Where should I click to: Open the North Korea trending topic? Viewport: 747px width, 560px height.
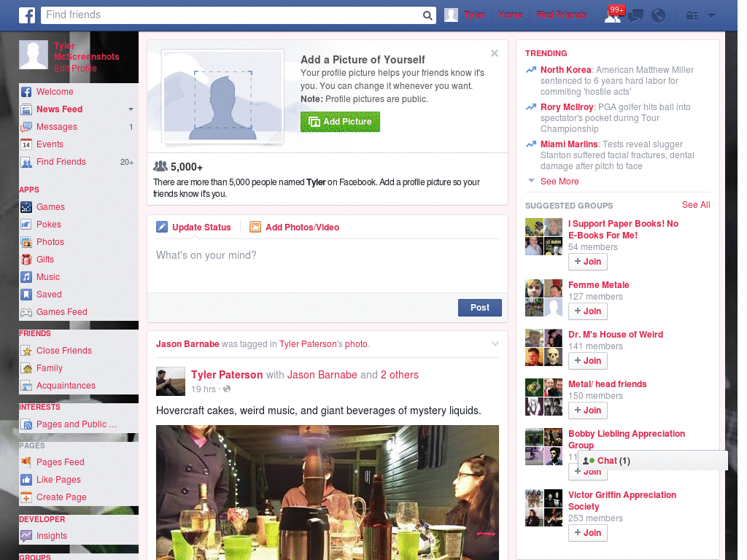tap(565, 70)
